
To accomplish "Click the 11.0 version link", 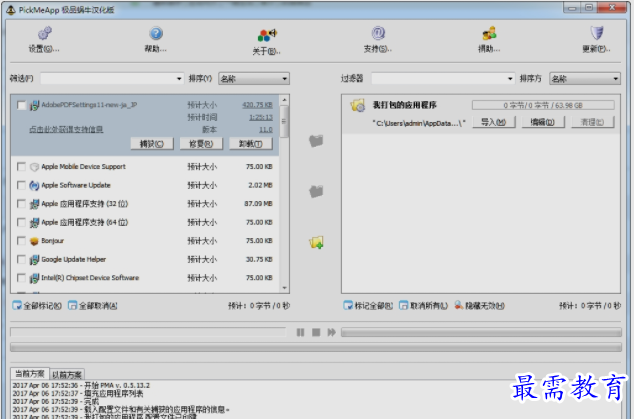I will point(266,130).
